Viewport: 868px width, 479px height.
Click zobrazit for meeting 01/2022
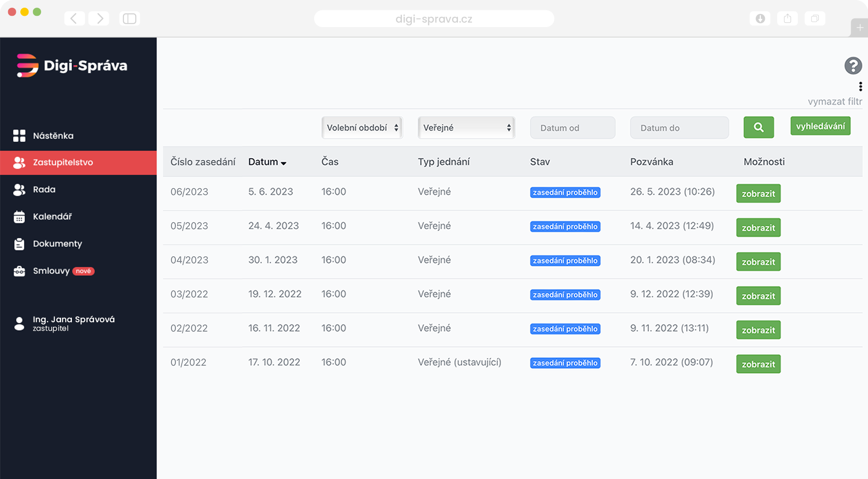pyautogui.click(x=758, y=364)
